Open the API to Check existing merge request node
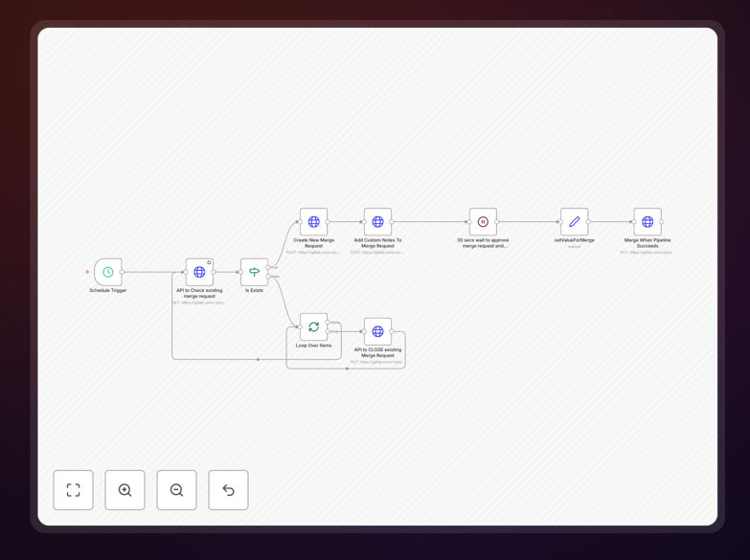The height and width of the screenshot is (560, 750). [x=199, y=272]
